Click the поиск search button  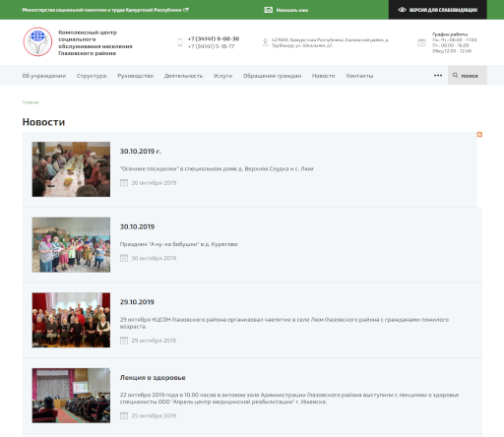tap(468, 75)
